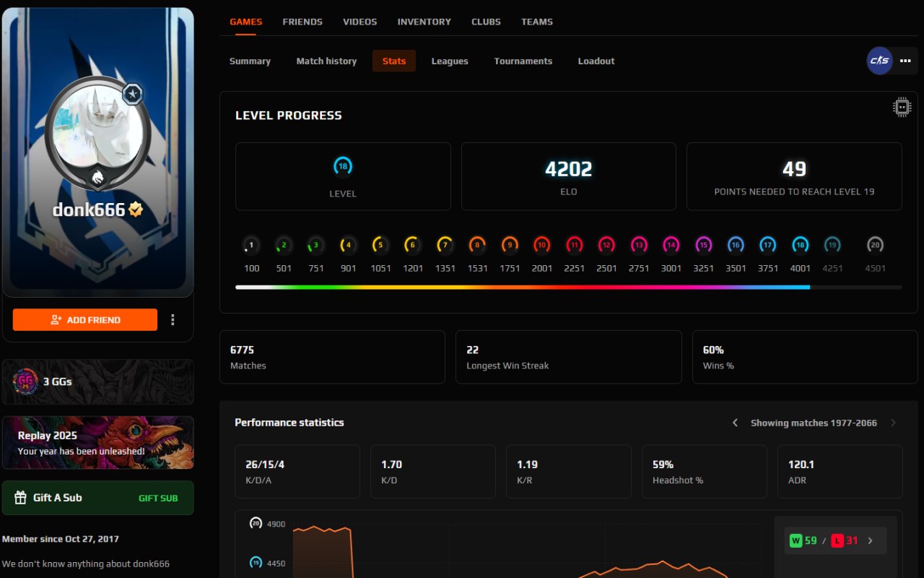Switch to the Match history tab
The image size is (924, 578).
point(326,61)
